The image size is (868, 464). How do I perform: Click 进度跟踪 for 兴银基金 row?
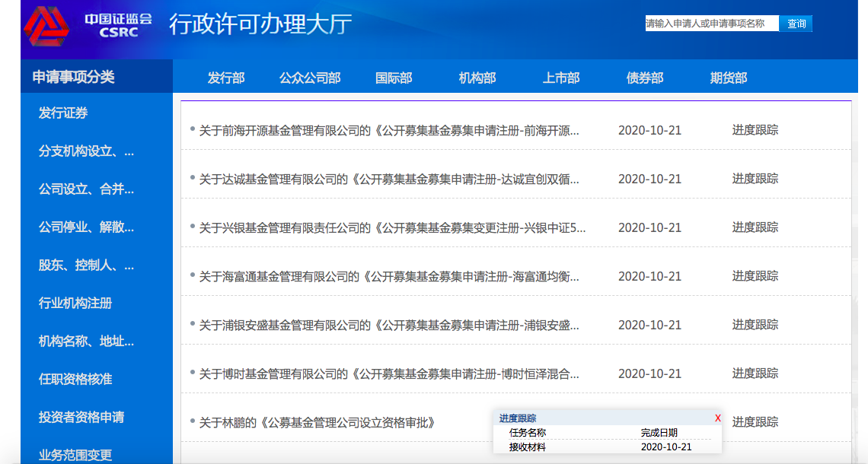pyautogui.click(x=755, y=227)
